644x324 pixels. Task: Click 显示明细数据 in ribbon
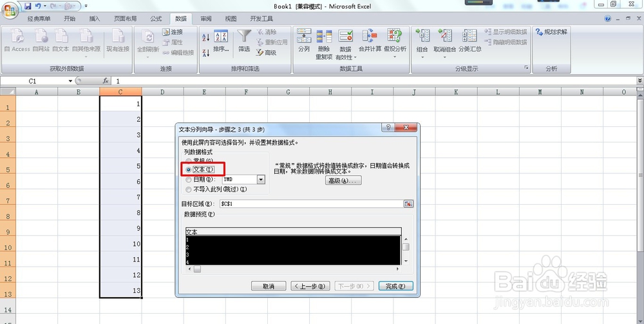point(506,32)
